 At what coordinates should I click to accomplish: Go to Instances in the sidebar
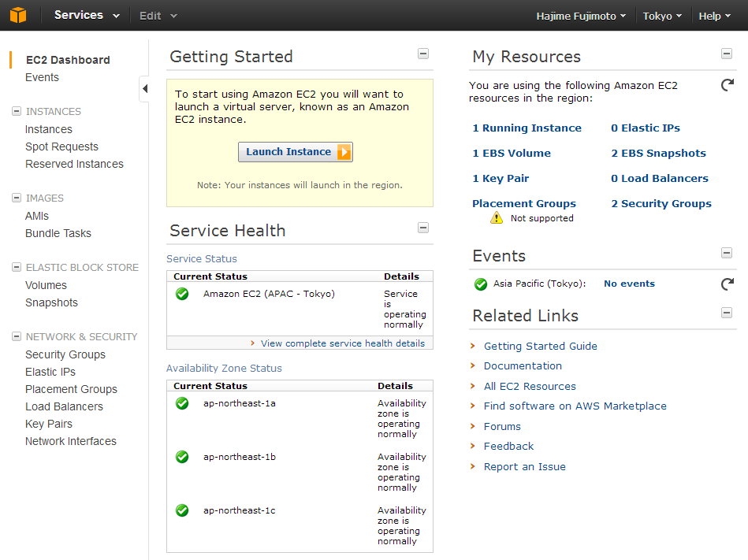click(x=49, y=129)
